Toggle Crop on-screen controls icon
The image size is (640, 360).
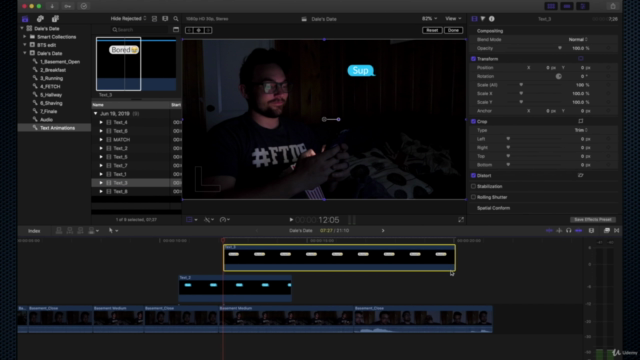[x=580, y=121]
